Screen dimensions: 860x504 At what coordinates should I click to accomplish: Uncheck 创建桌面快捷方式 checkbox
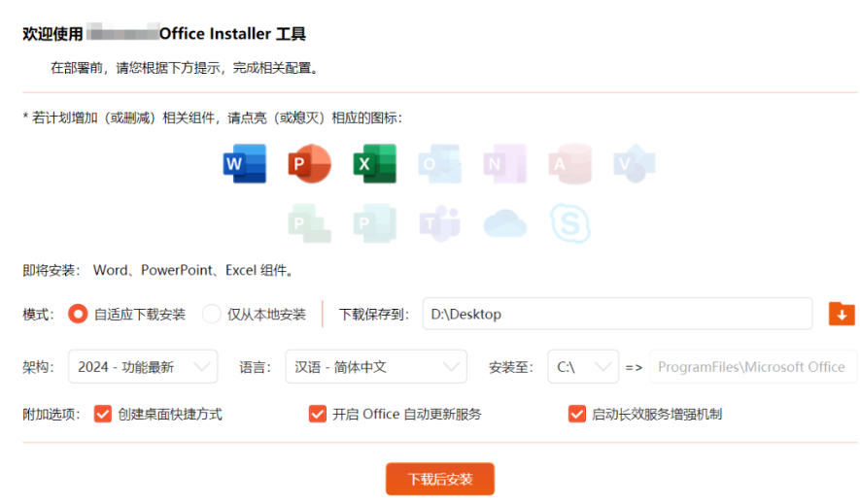(103, 414)
